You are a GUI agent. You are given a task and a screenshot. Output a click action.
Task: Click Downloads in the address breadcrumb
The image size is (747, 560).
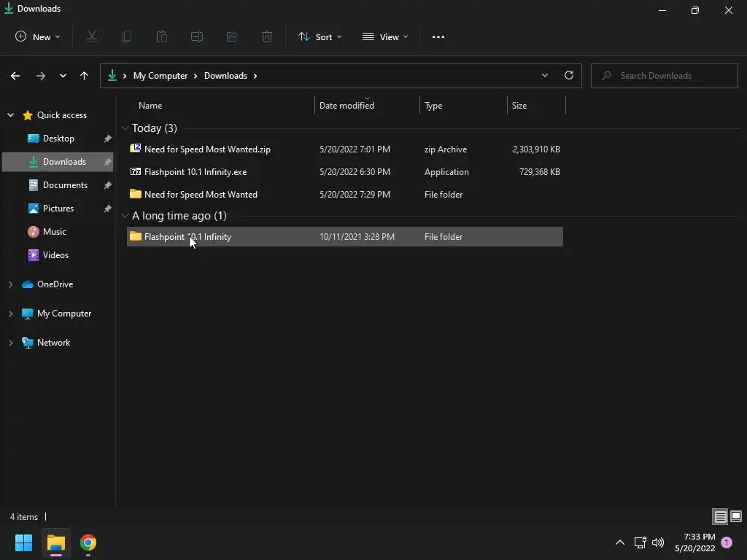pos(226,76)
